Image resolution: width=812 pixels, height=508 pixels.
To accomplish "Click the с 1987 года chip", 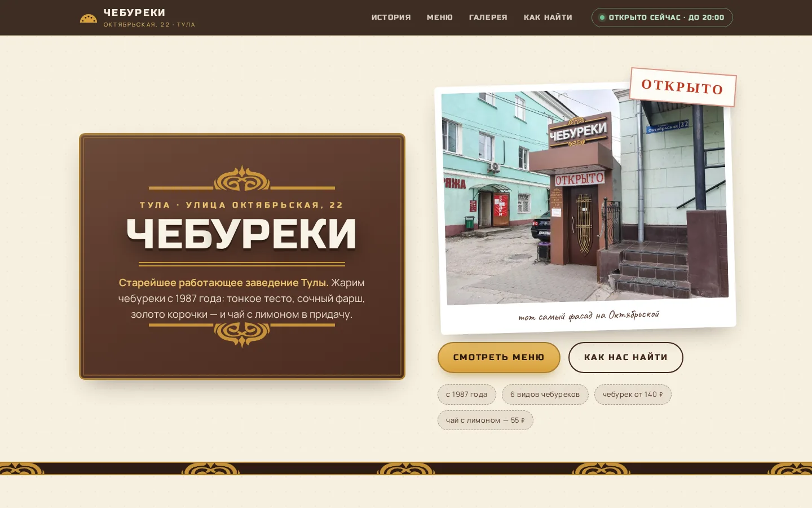I will point(467,395).
